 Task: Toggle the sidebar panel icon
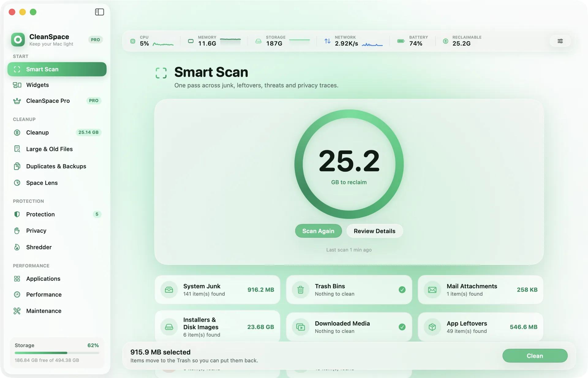(100, 12)
